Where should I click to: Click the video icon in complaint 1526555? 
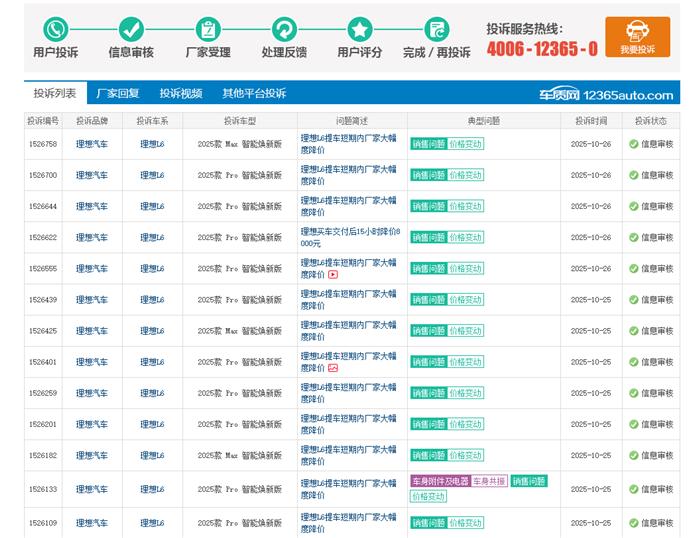coord(333,274)
